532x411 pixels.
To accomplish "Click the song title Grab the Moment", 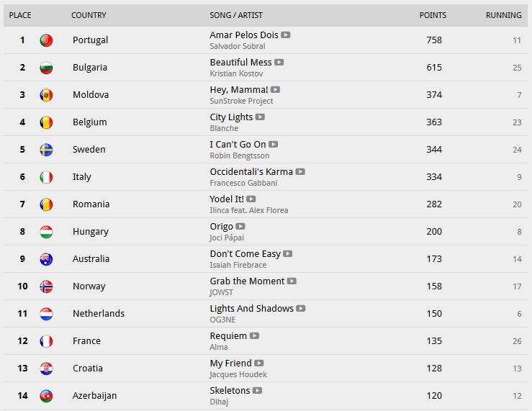I will point(247,281).
